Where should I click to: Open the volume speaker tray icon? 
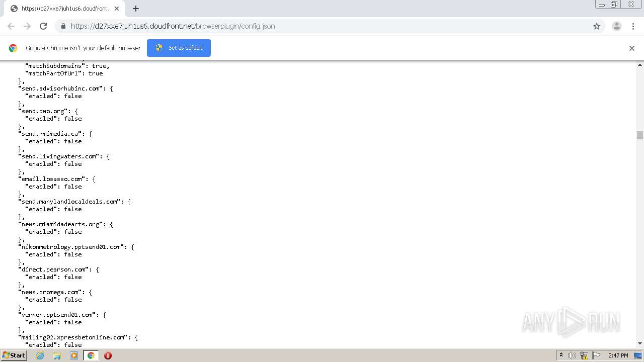[572, 355]
